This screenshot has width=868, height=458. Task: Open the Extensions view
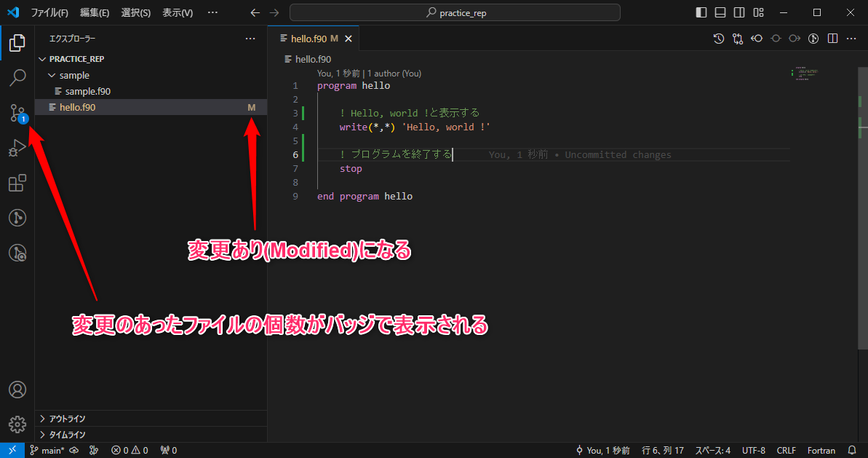coord(17,183)
